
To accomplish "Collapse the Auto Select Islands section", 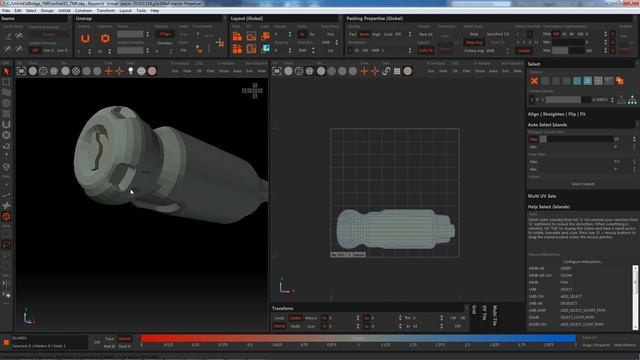I will coord(547,125).
